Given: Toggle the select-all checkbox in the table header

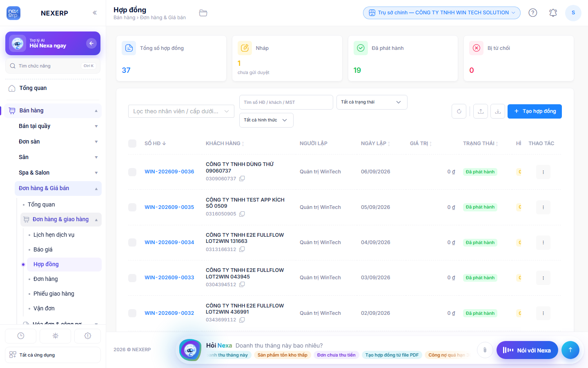Looking at the screenshot, I should (x=132, y=144).
